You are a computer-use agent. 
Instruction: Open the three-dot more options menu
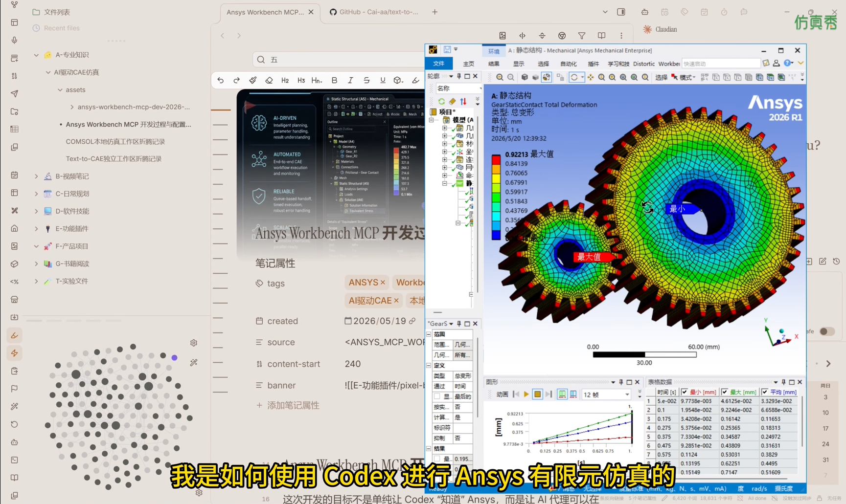[x=621, y=35]
